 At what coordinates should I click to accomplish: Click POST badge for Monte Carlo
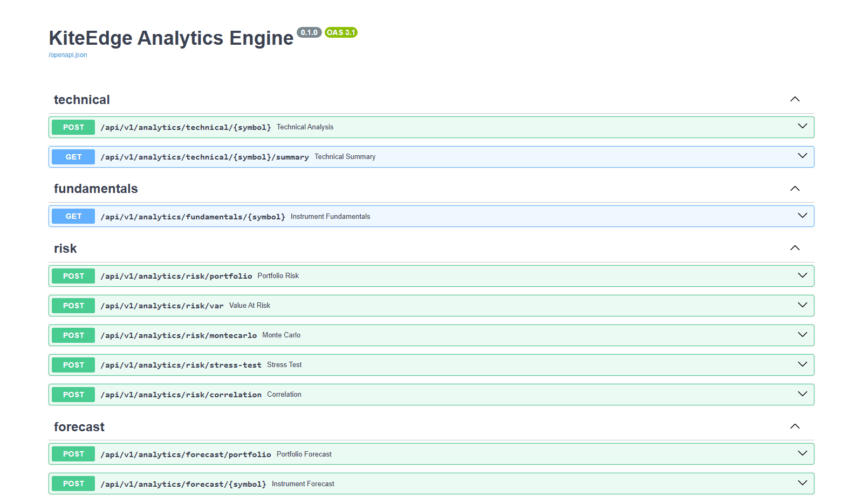[73, 335]
